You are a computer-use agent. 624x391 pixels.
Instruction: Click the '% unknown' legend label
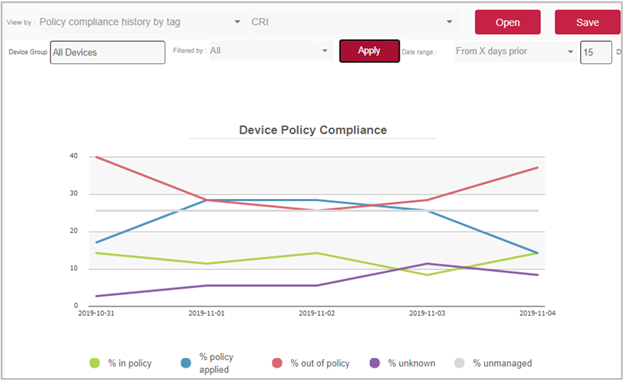411,363
